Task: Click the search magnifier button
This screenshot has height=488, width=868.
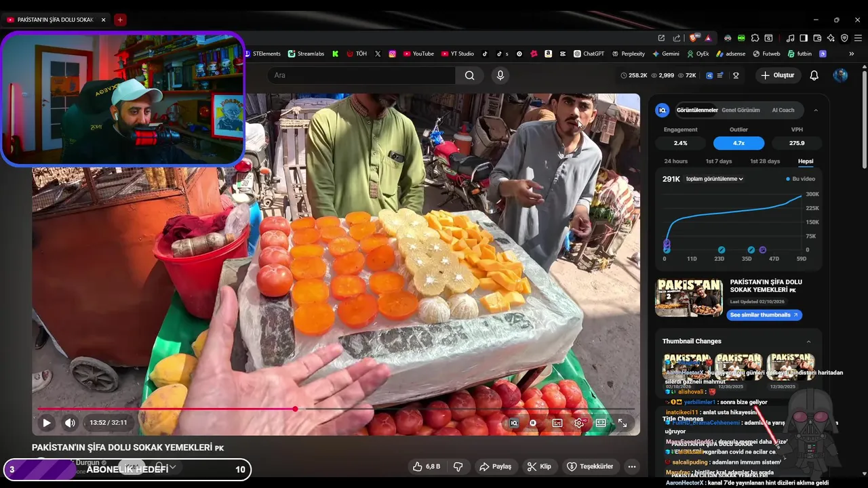Action: coord(469,75)
